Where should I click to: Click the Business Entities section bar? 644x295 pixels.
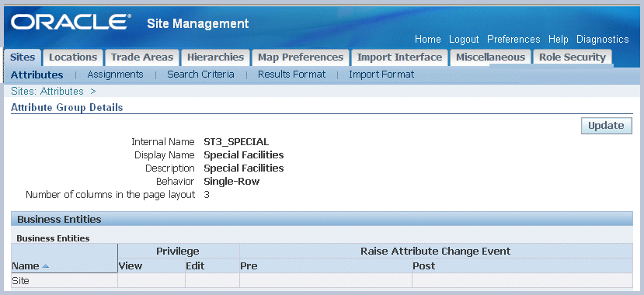coord(322,219)
